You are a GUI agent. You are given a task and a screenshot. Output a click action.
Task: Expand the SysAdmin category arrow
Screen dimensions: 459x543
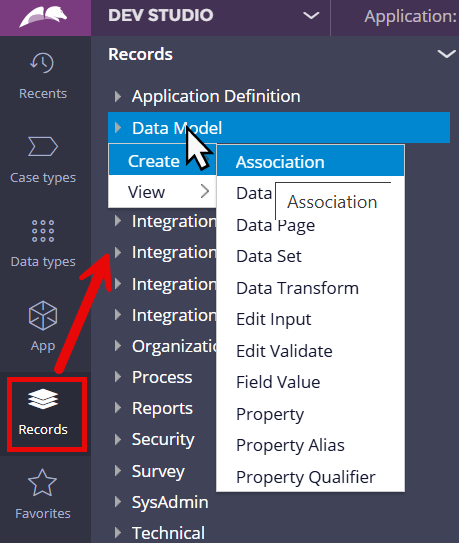(x=118, y=501)
